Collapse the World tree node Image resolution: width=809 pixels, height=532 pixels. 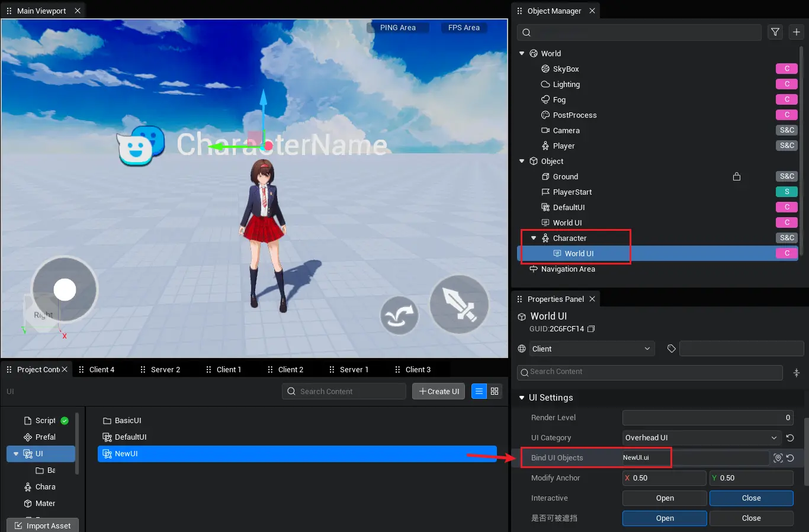point(522,53)
